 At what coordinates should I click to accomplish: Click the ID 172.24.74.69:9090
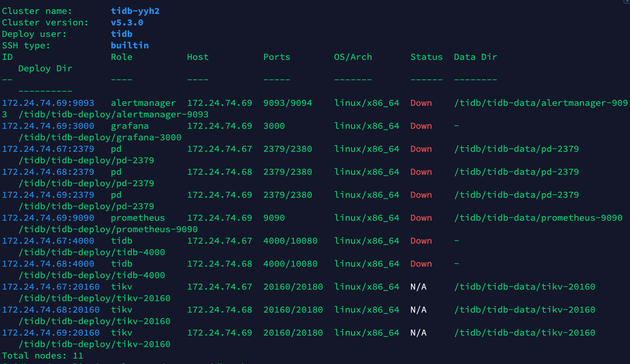click(x=48, y=218)
